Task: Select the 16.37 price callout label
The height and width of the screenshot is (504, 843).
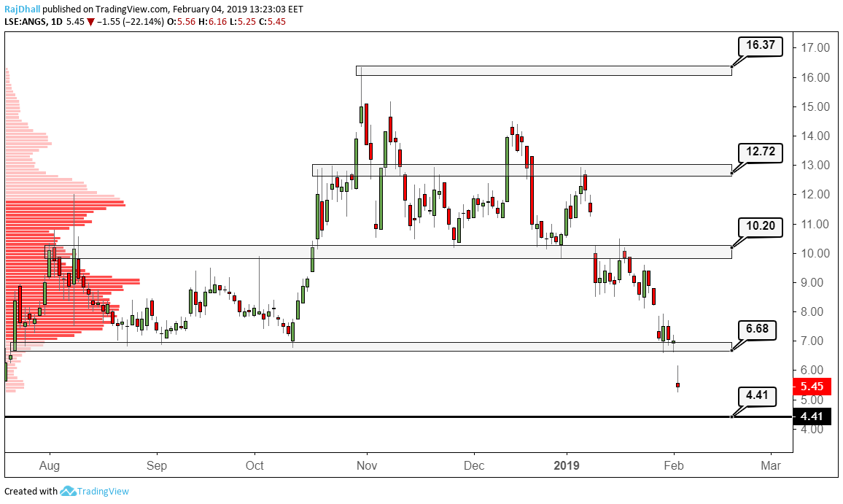Action: point(760,45)
